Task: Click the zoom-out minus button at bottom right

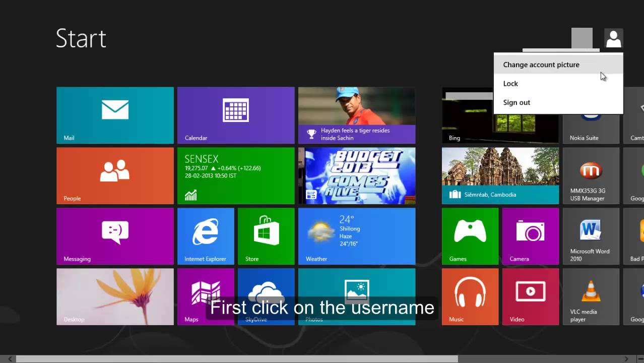Action: click(x=639, y=359)
